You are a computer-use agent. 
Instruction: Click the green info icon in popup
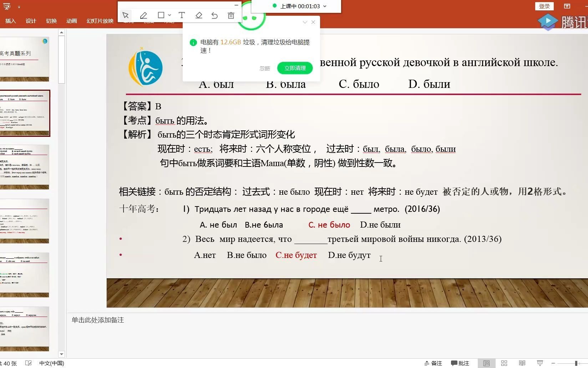coord(193,43)
